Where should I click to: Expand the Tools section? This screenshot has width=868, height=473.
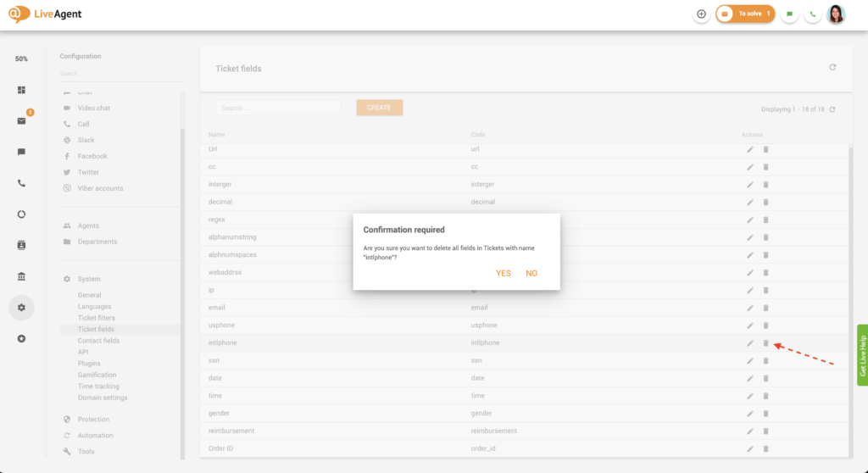(86, 452)
